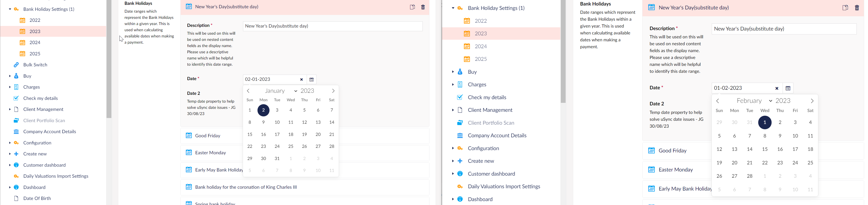The image size is (868, 205).
Task: Pick January 16 in the calendar
Action: click(x=263, y=135)
